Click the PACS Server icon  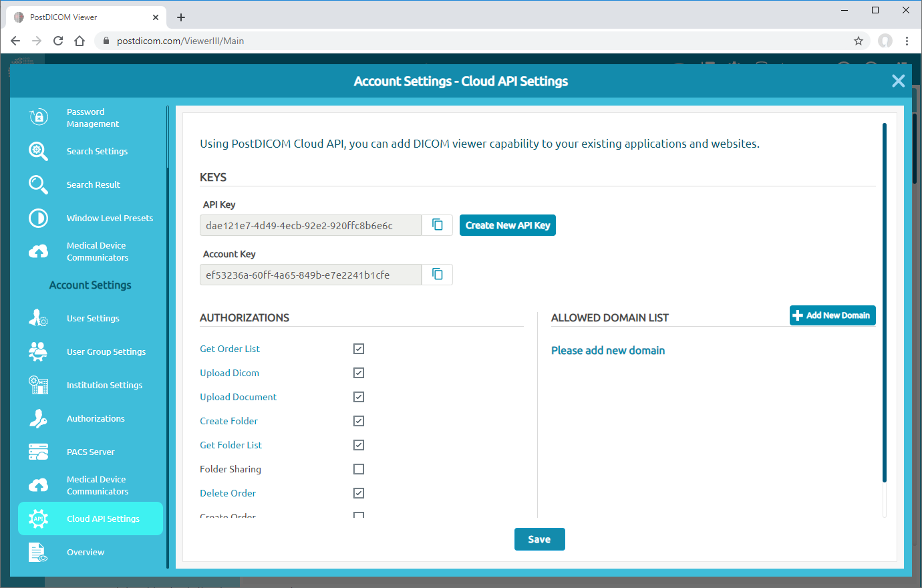(x=38, y=452)
